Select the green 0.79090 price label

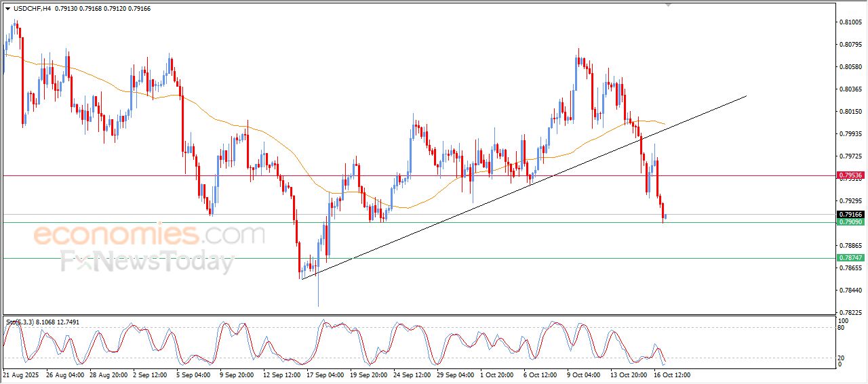850,222
